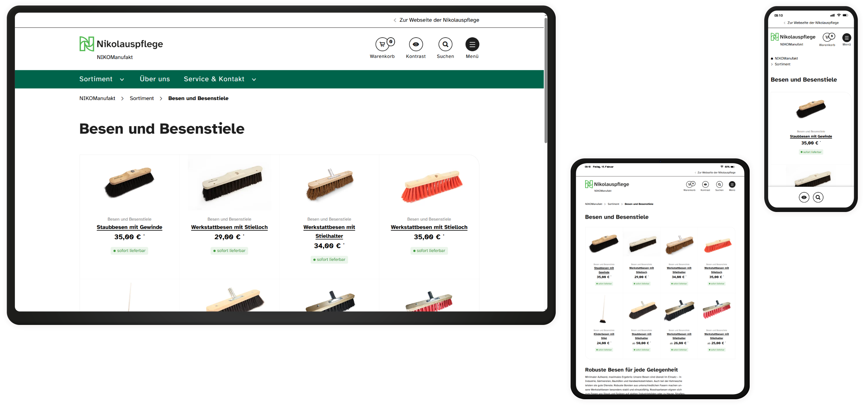Expand the Service & Kontakt dropdown chevron
The width and height of the screenshot is (868, 407).
click(254, 79)
